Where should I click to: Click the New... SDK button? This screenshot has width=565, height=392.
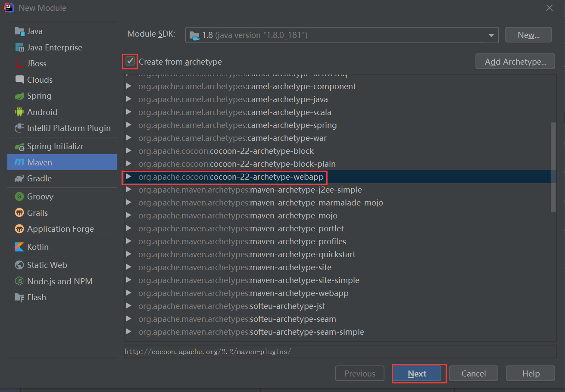coord(528,35)
